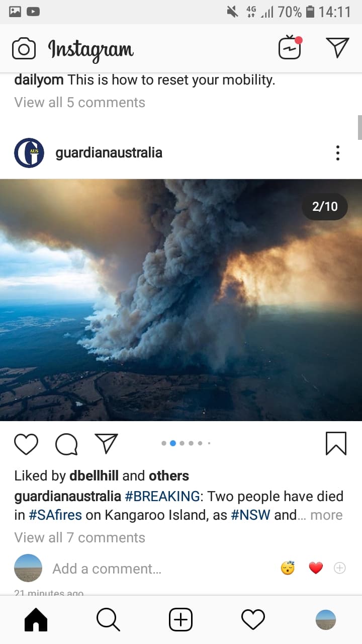Save post with the bookmark icon
Image resolution: width=362 pixels, height=644 pixels.
[336, 443]
